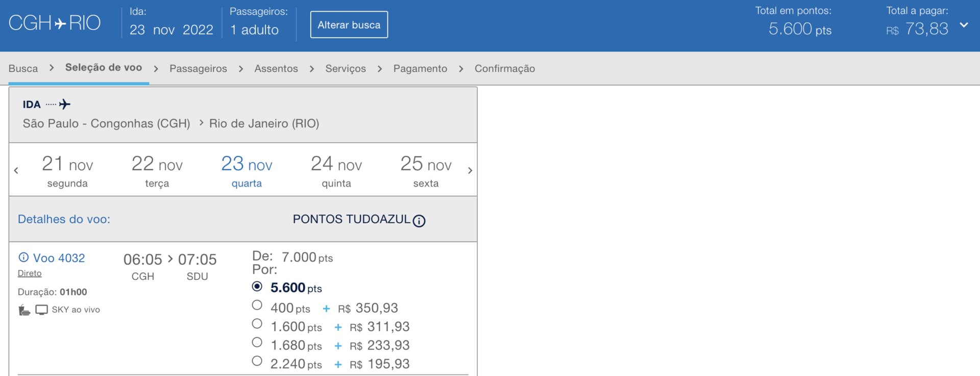Screen dimensions: 980x376
Task: Click the seat amenity icon under Duração
Action: (24, 310)
